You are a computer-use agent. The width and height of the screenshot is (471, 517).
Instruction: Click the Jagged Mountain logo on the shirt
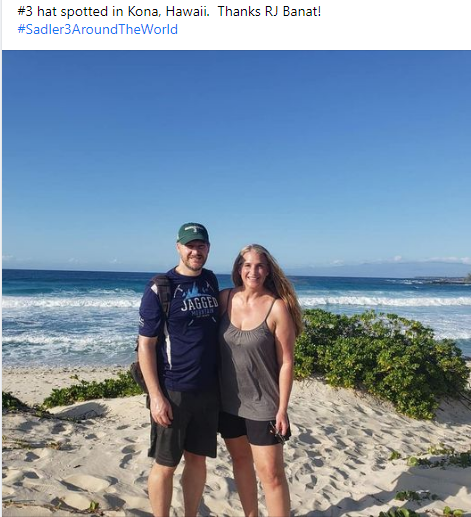(x=199, y=302)
